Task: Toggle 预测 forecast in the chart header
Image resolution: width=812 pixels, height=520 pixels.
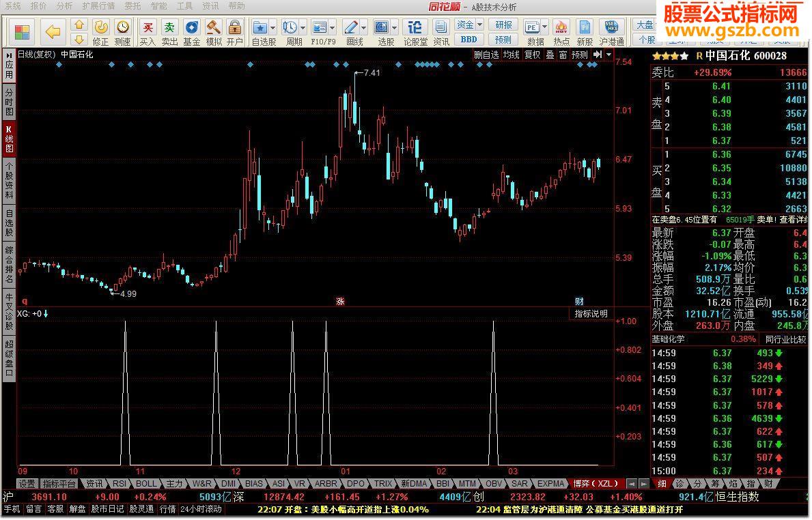Action: click(580, 55)
